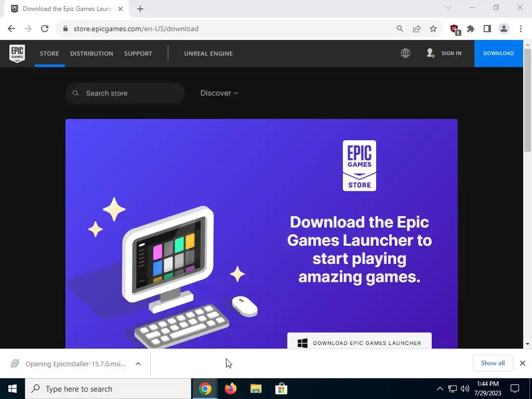Viewport: 532px width, 399px height.
Task: Click the blue Download button in navbar
Action: [x=498, y=54]
